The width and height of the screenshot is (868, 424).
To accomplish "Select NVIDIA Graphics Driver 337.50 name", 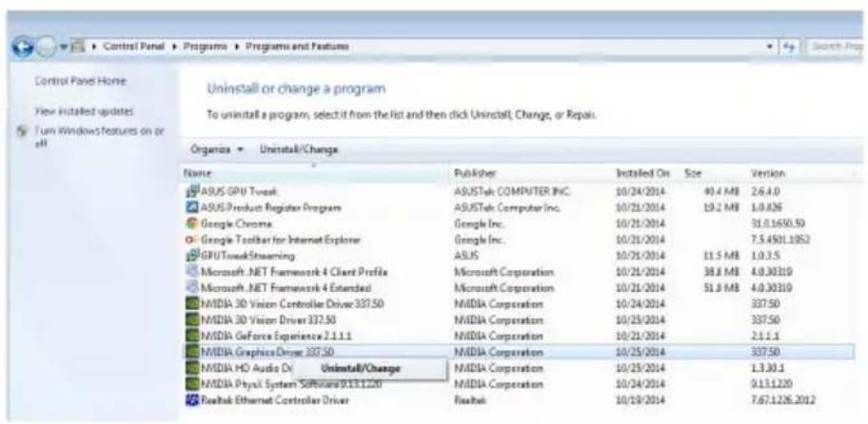I will 266,352.
